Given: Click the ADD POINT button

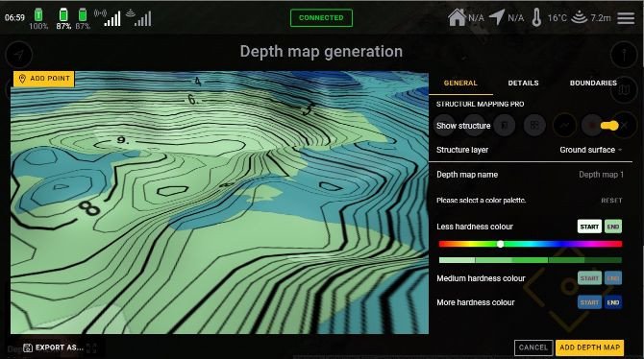Looking at the screenshot, I should (44, 79).
